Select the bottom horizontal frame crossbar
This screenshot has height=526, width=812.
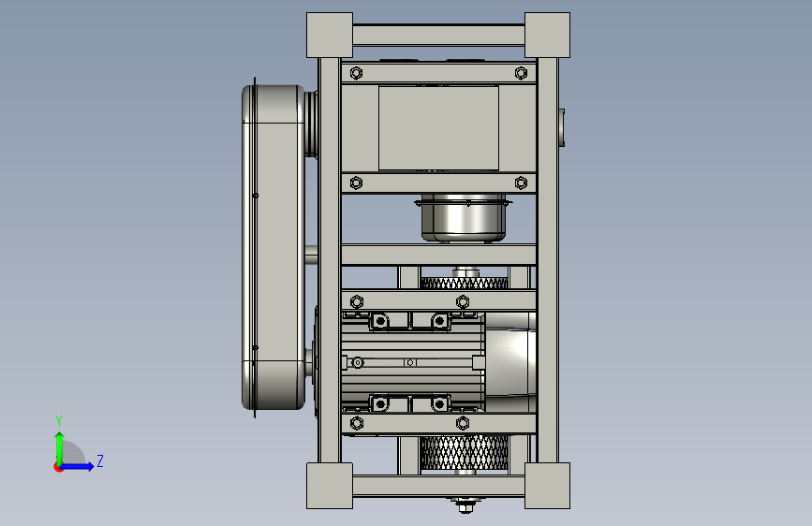(x=438, y=486)
